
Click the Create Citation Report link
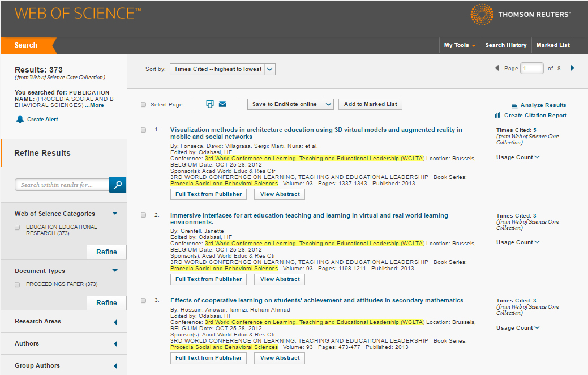535,116
